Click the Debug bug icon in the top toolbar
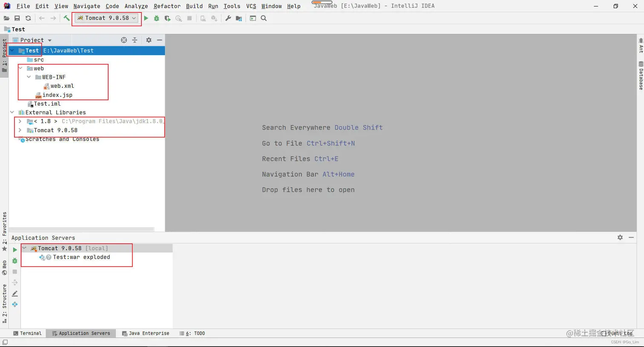 tap(157, 18)
